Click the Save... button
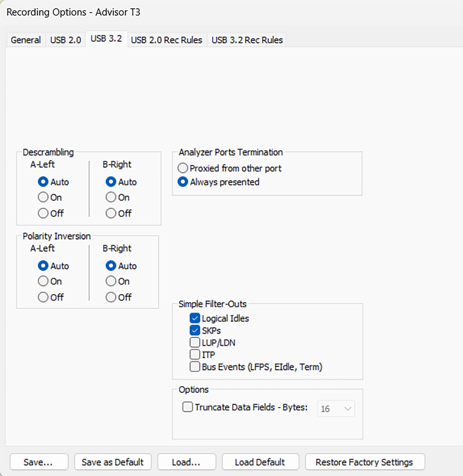The image size is (463, 476). tap(39, 462)
